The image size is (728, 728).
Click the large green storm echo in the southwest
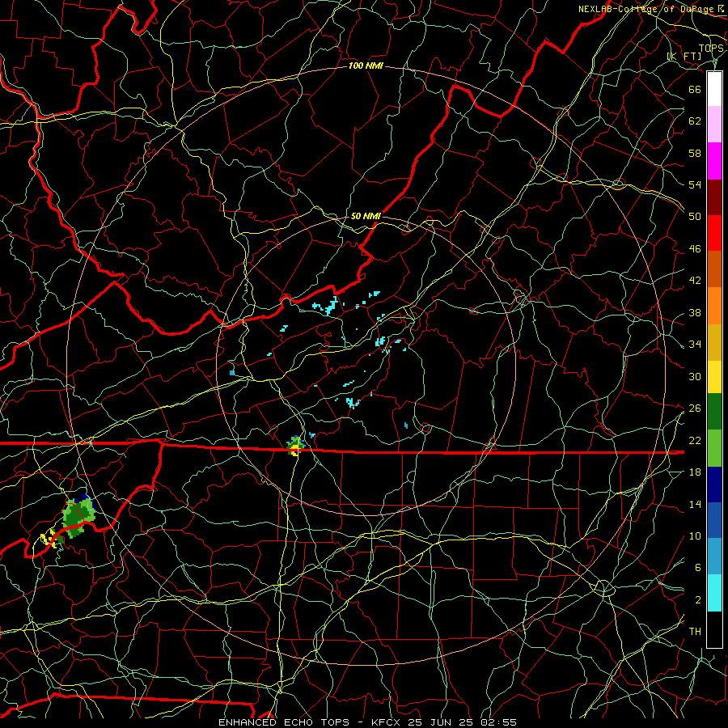coord(78,518)
